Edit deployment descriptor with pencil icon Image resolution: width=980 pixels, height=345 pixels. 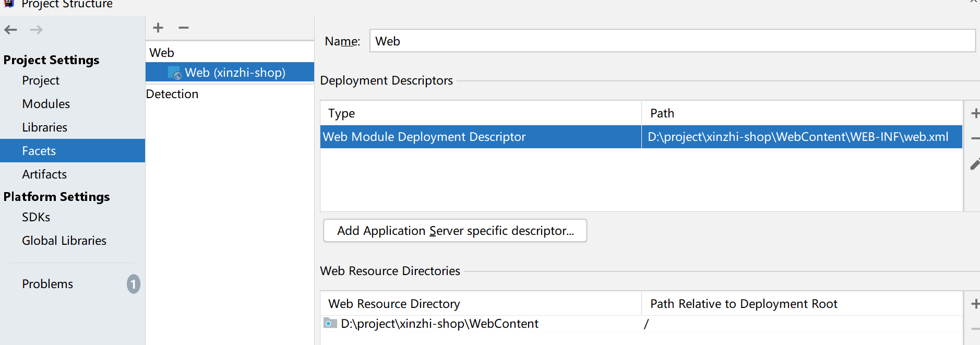pos(975,164)
